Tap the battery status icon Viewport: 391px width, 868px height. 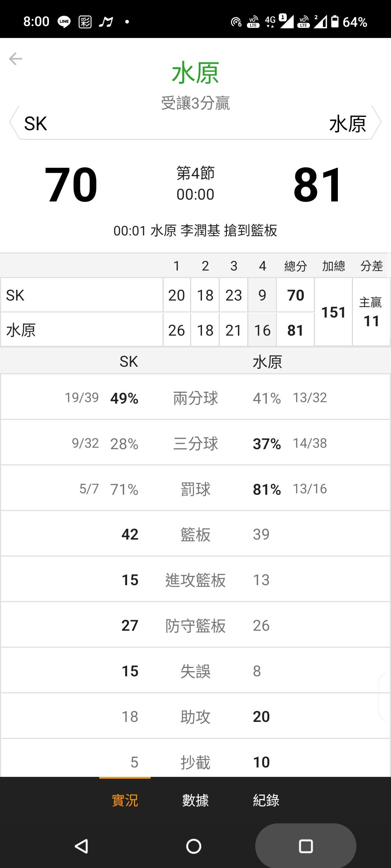click(335, 22)
